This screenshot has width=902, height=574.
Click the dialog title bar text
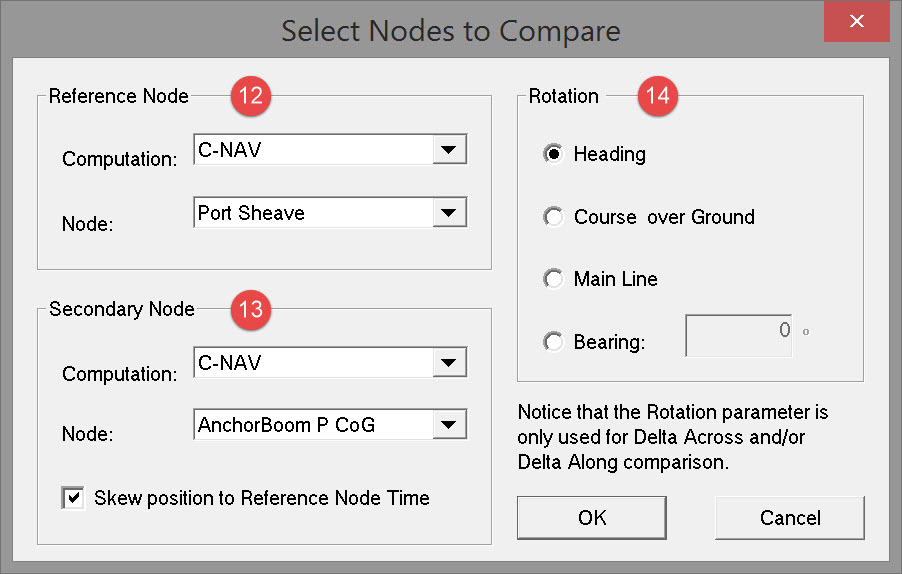pos(450,30)
